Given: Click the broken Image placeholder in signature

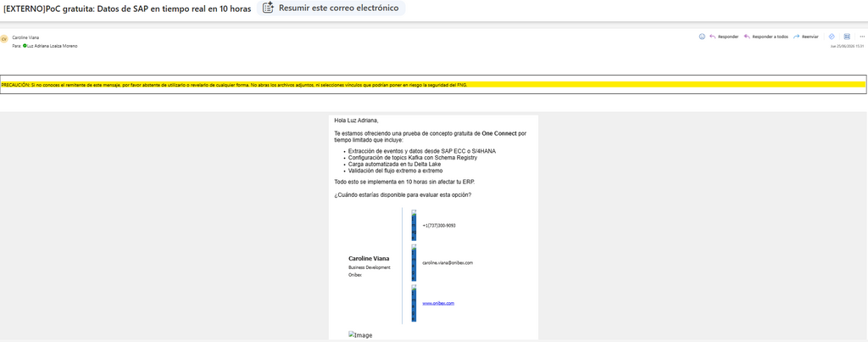Looking at the screenshot, I should tap(360, 335).
